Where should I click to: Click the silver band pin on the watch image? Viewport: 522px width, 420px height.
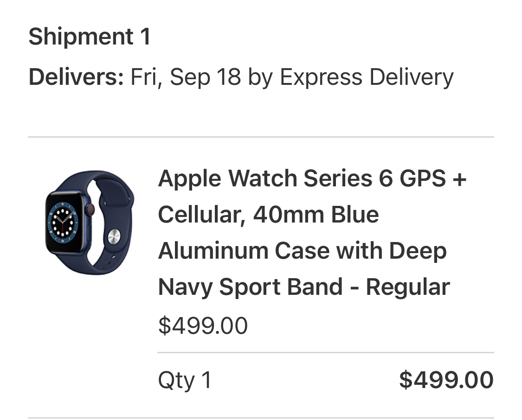pos(114,237)
